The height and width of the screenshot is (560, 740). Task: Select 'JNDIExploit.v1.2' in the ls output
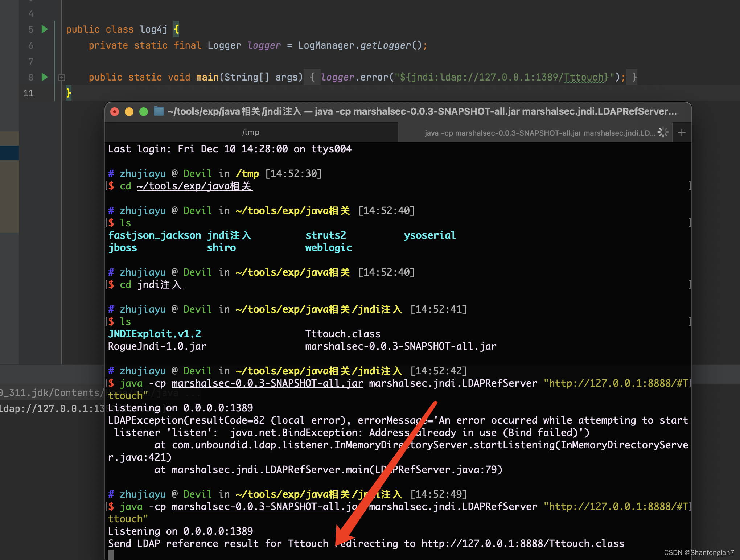pos(155,334)
